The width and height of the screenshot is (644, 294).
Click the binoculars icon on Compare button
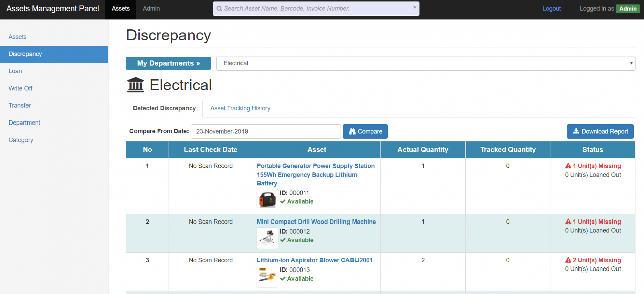(x=352, y=131)
